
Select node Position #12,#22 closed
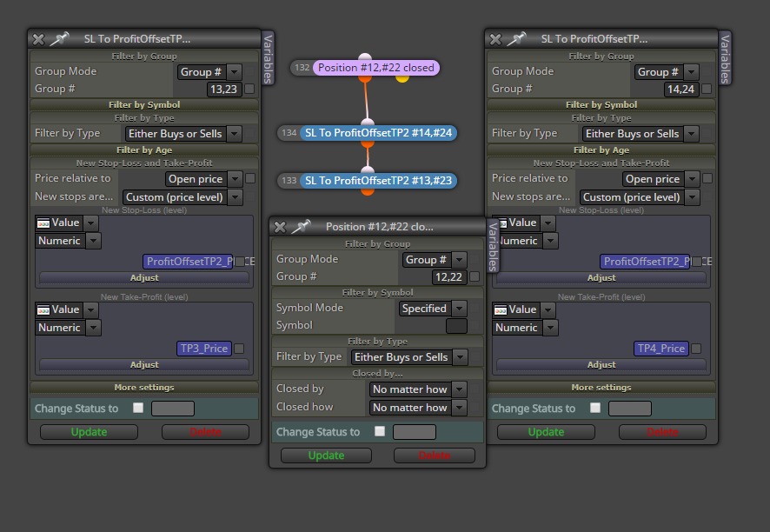coord(376,68)
